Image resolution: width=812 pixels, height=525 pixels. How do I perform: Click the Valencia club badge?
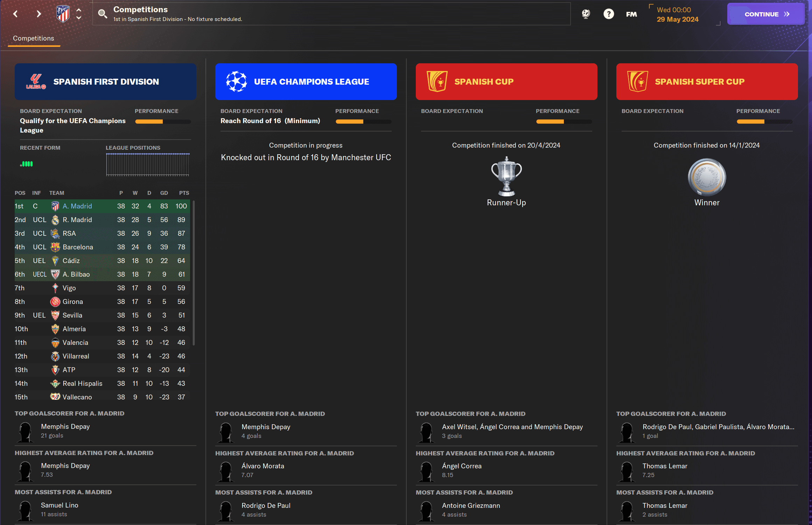pos(55,342)
